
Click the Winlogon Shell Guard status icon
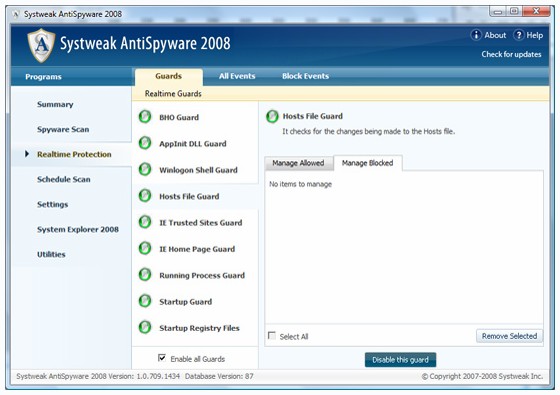pyautogui.click(x=145, y=170)
